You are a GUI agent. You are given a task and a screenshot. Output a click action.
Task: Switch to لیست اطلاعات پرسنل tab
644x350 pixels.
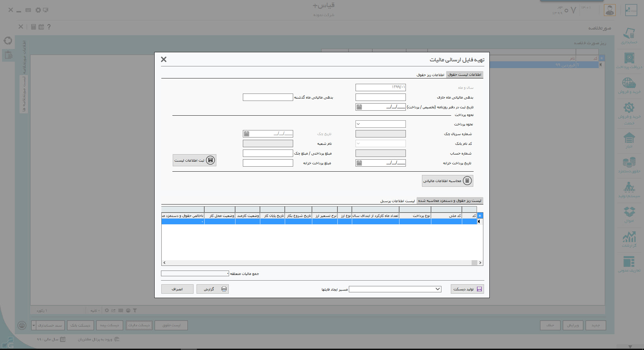(x=397, y=201)
